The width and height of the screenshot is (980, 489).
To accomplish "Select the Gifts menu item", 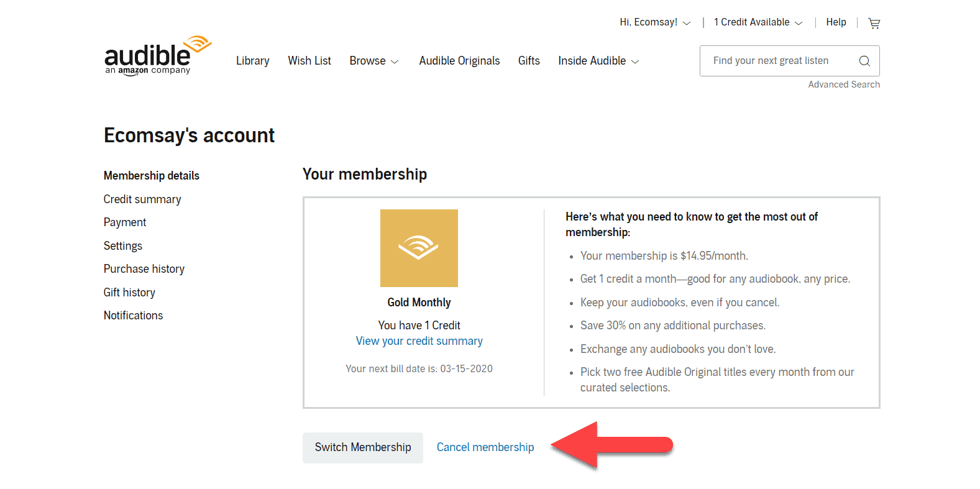I will tap(529, 61).
